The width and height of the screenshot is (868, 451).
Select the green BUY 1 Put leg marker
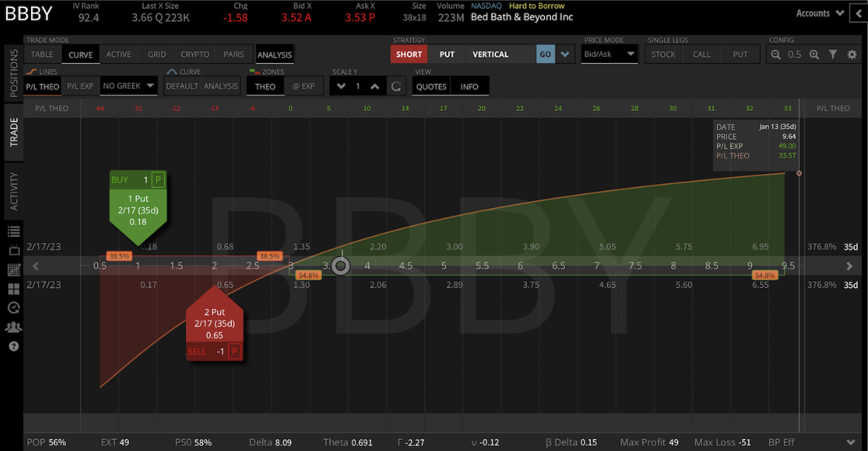138,207
